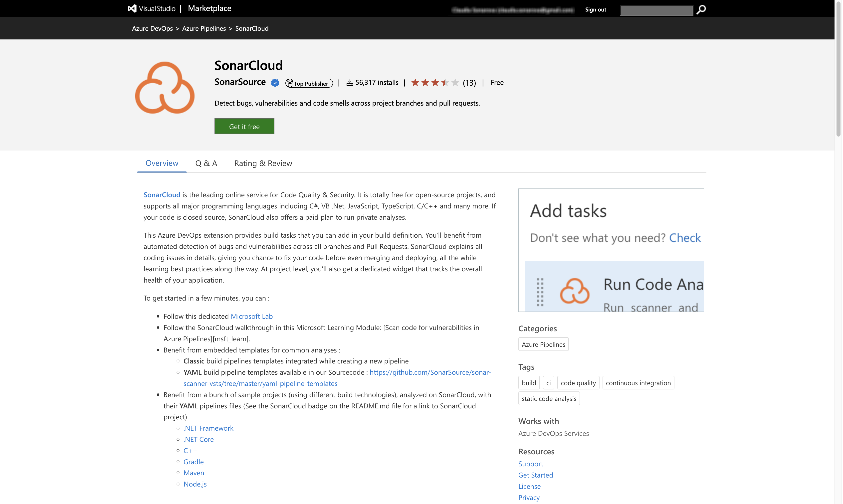843x504 pixels.
Task: Click the SonarCloud icon in Add tasks thumbnail
Action: click(x=575, y=291)
